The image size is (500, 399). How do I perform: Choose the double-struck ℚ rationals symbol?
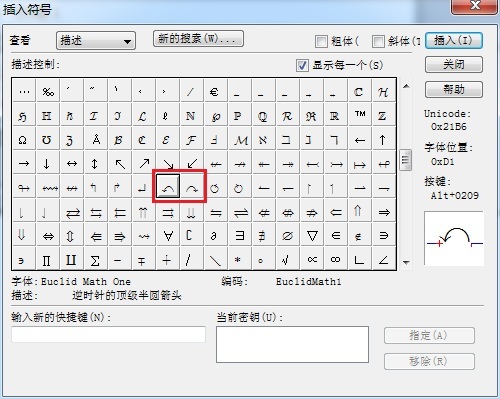pos(263,116)
